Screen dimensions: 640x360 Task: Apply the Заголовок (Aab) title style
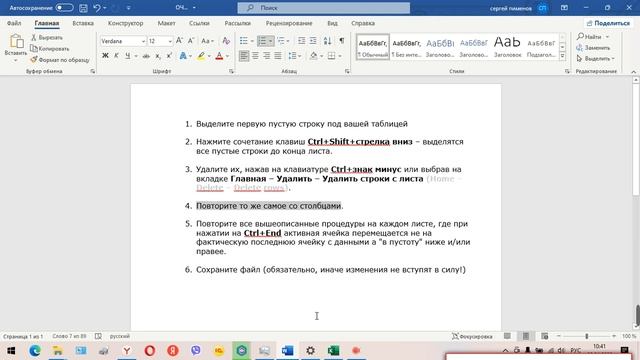(x=507, y=47)
